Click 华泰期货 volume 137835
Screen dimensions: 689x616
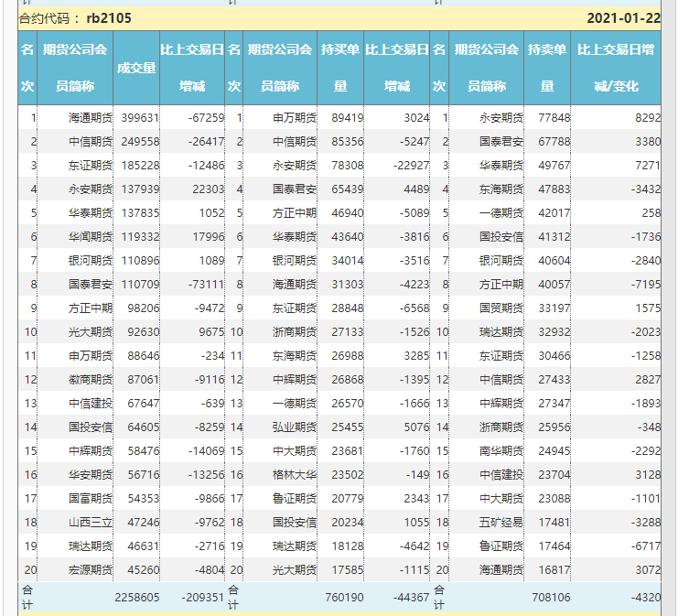pyautogui.click(x=140, y=212)
